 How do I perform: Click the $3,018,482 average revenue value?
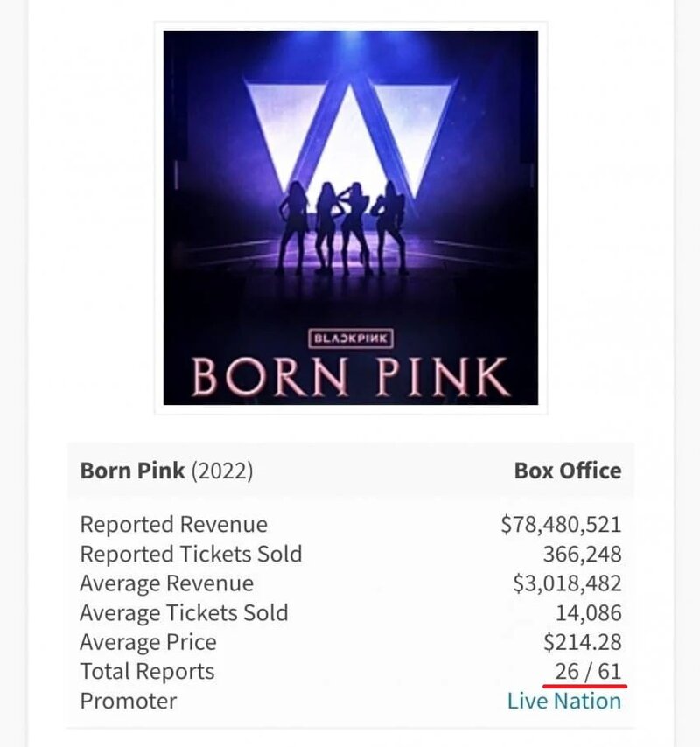point(561,583)
